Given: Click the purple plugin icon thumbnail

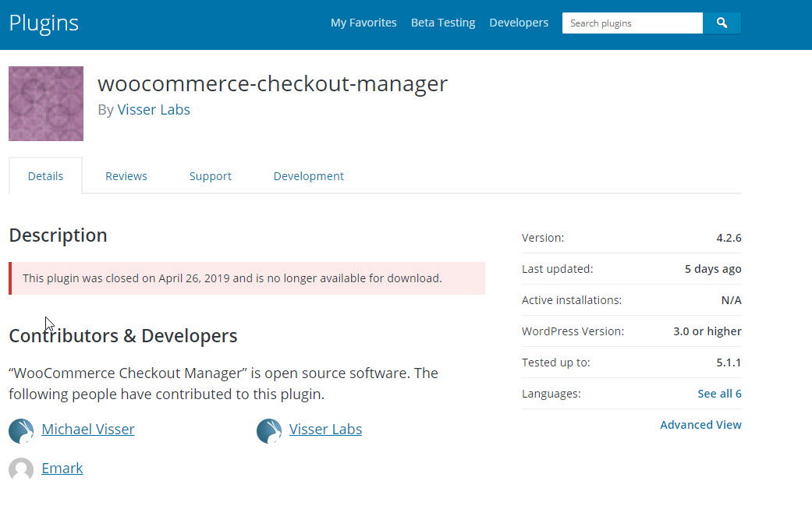Looking at the screenshot, I should 46,104.
